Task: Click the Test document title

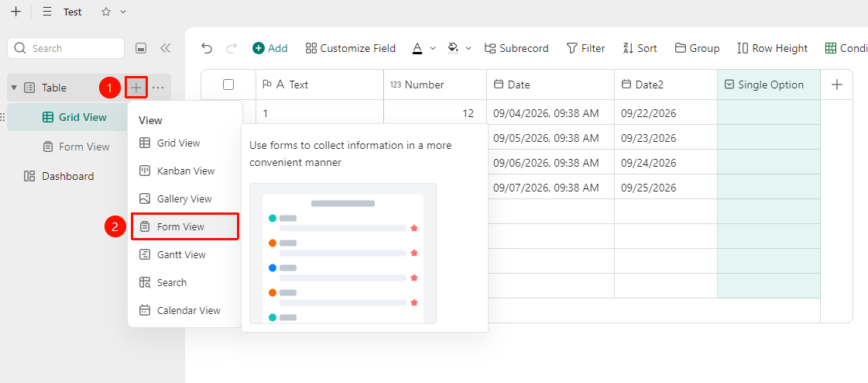Action: click(73, 12)
